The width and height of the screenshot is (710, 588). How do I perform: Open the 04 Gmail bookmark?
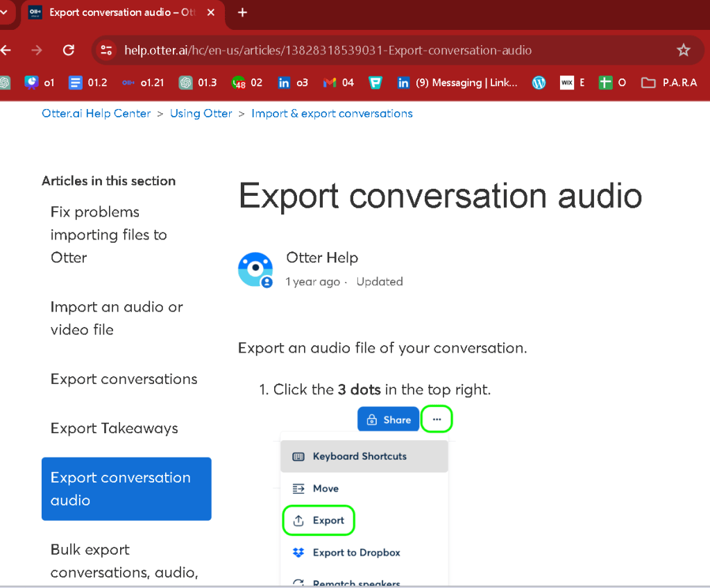pos(338,83)
